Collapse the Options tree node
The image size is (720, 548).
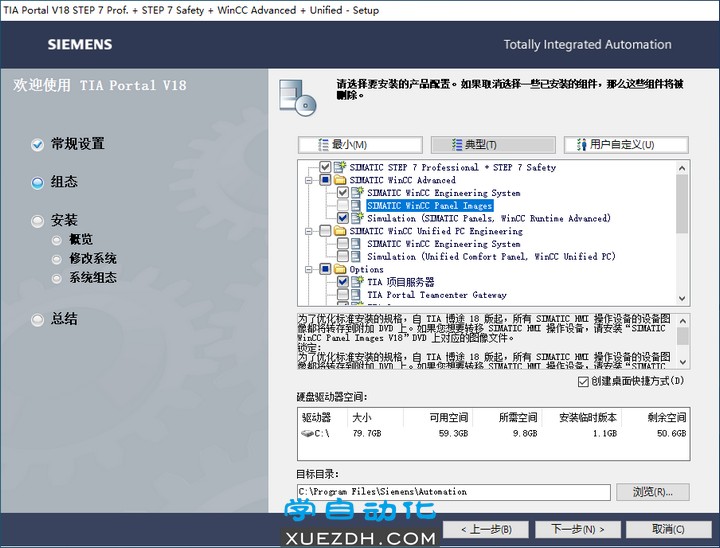309,269
